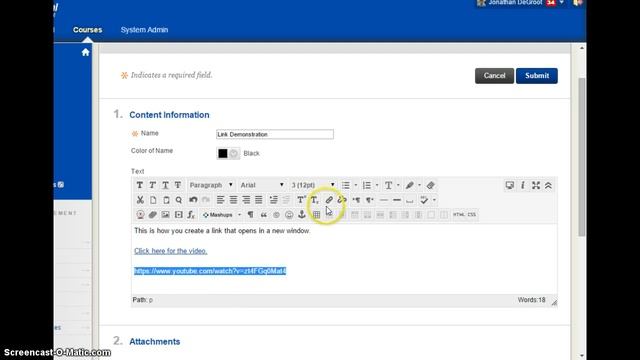The height and width of the screenshot is (360, 640).
Task: Center align the text
Action: point(233,200)
